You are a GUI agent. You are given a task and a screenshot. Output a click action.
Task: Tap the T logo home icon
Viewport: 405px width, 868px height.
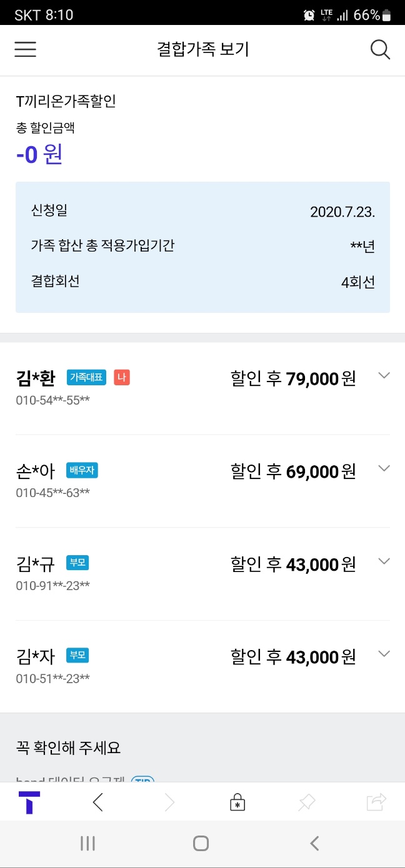click(29, 802)
